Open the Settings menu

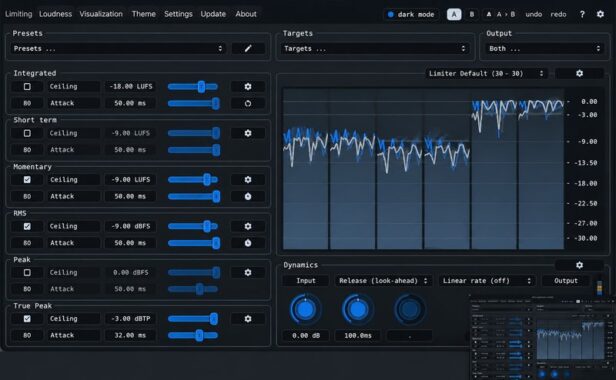click(178, 14)
